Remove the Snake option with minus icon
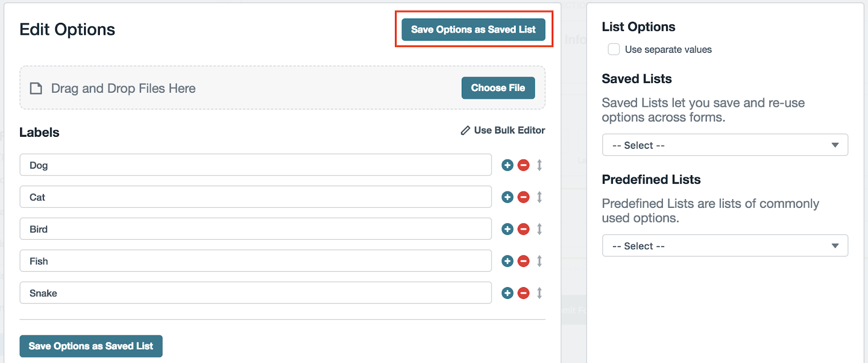 [524, 293]
